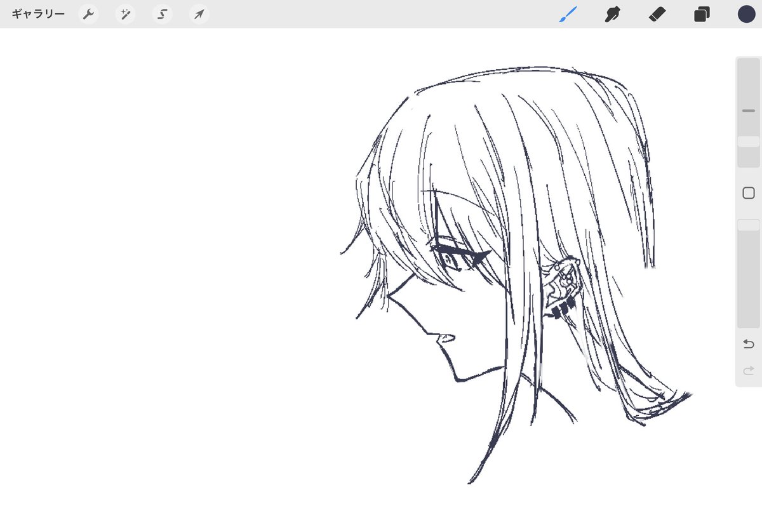Activate the Transform arrow tool
The width and height of the screenshot is (762, 532).
click(199, 14)
